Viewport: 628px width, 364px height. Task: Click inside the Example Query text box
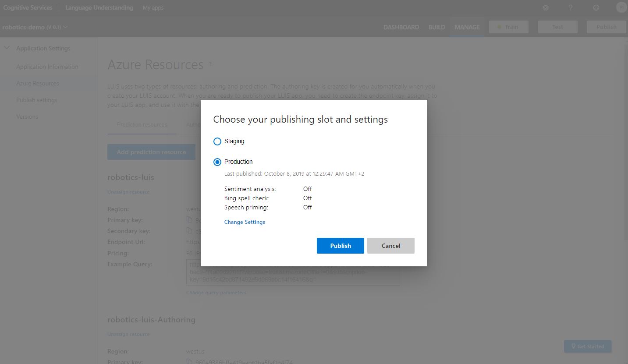pos(293,273)
